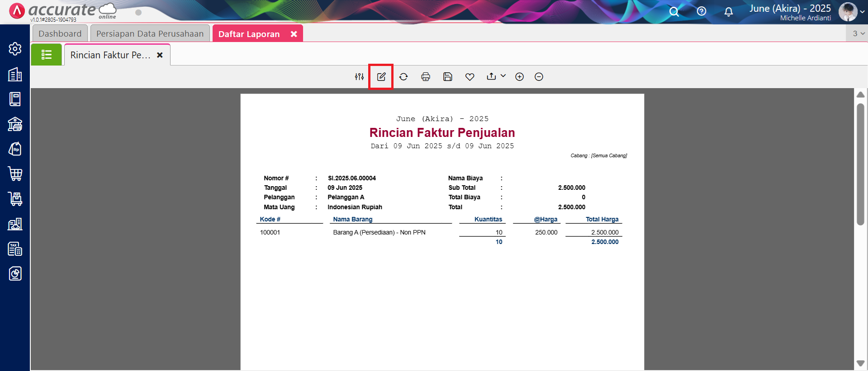This screenshot has height=371, width=868.
Task: Open the export share dropdown
Action: (x=496, y=76)
